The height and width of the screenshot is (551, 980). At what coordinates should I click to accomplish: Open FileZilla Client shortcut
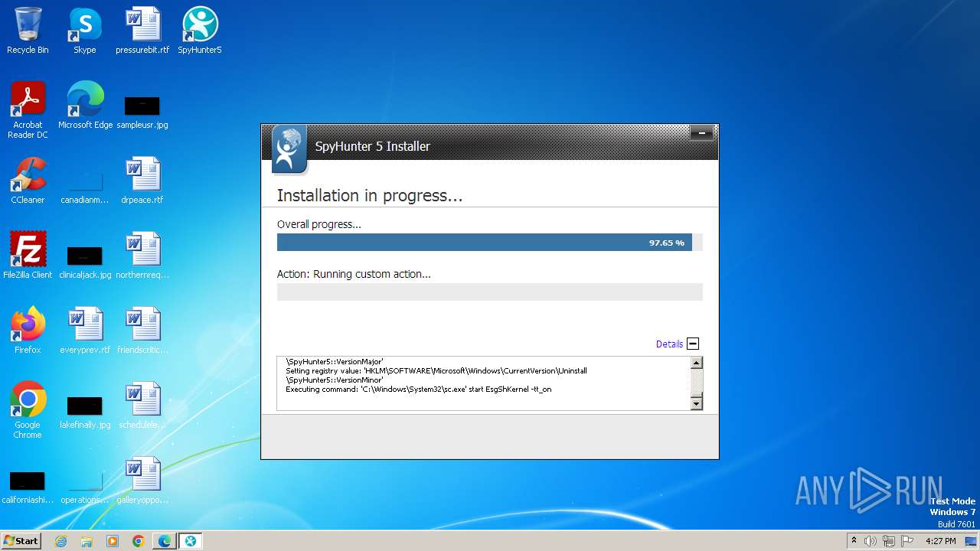coord(28,256)
